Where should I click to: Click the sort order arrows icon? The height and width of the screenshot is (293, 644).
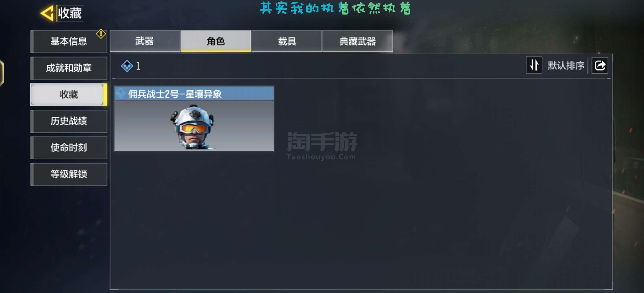[534, 65]
